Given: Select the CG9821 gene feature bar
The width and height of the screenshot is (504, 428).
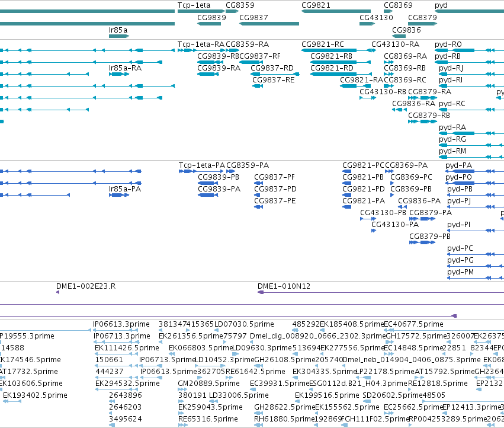Looking at the screenshot, I should click(x=336, y=11).
